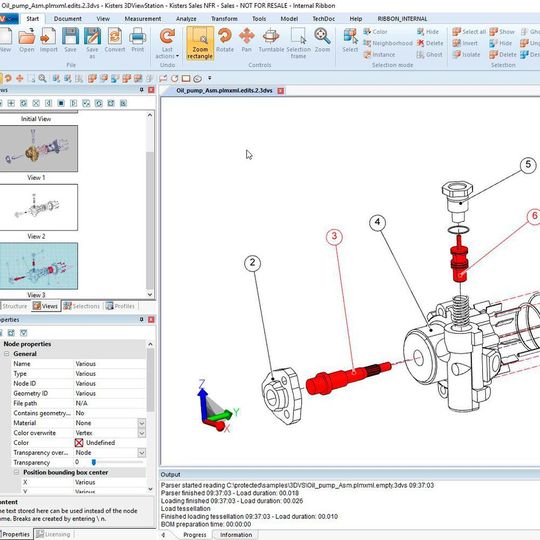Activate the Zoom rectangle tool

[200, 43]
